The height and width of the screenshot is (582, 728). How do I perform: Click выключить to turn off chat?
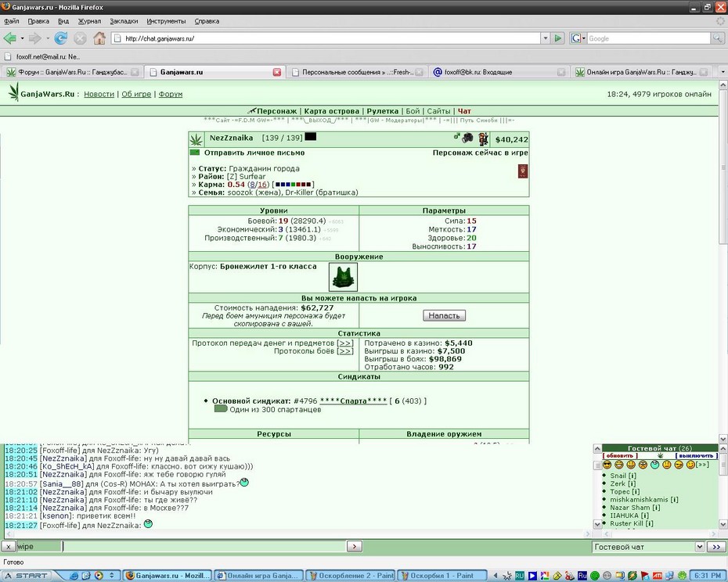[x=696, y=455]
